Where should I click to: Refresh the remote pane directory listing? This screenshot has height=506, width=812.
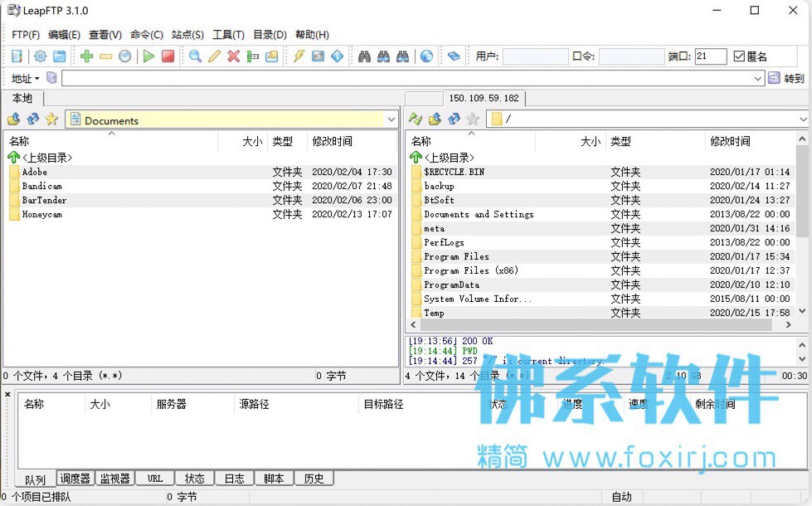[x=454, y=119]
